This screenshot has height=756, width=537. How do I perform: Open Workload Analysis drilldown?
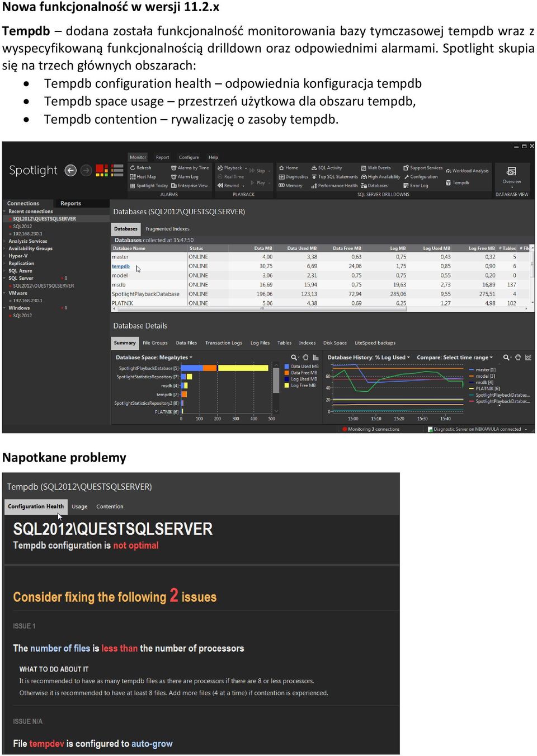[x=467, y=171]
